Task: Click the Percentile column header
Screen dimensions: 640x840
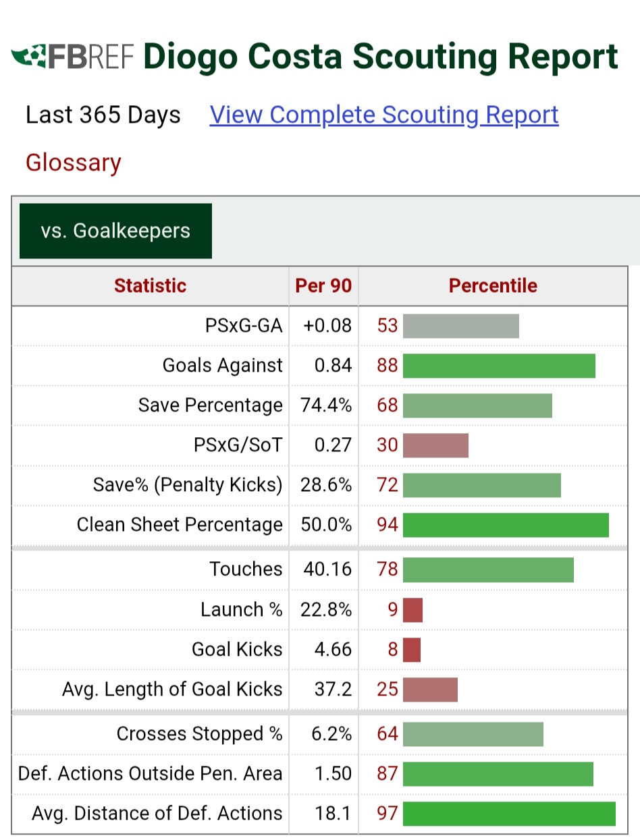Action: point(493,285)
